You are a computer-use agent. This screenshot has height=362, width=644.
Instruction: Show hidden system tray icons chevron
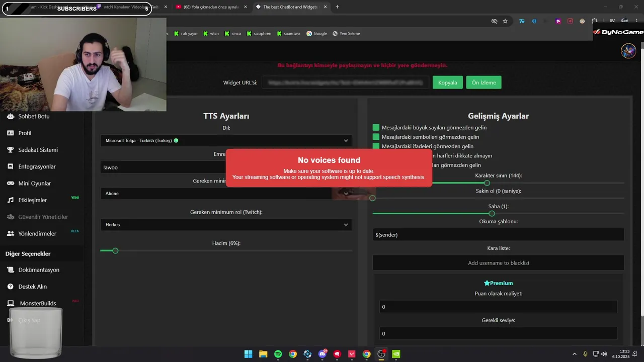coord(574,354)
